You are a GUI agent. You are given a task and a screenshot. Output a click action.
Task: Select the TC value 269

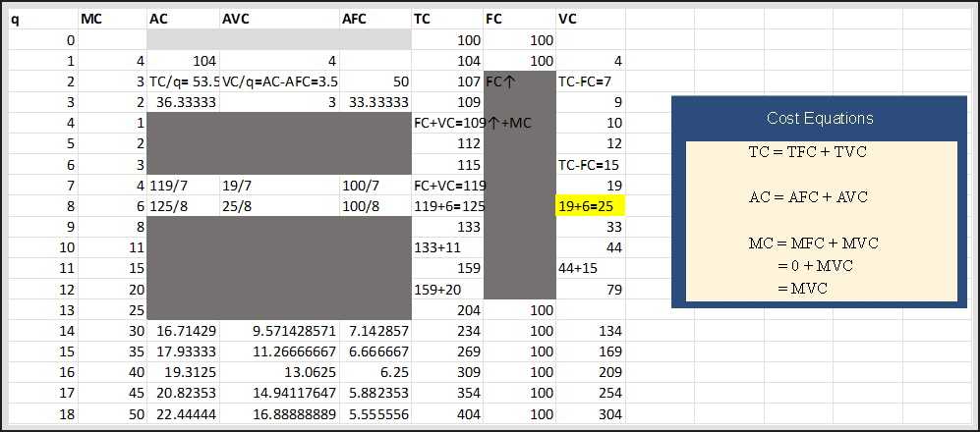(447, 351)
